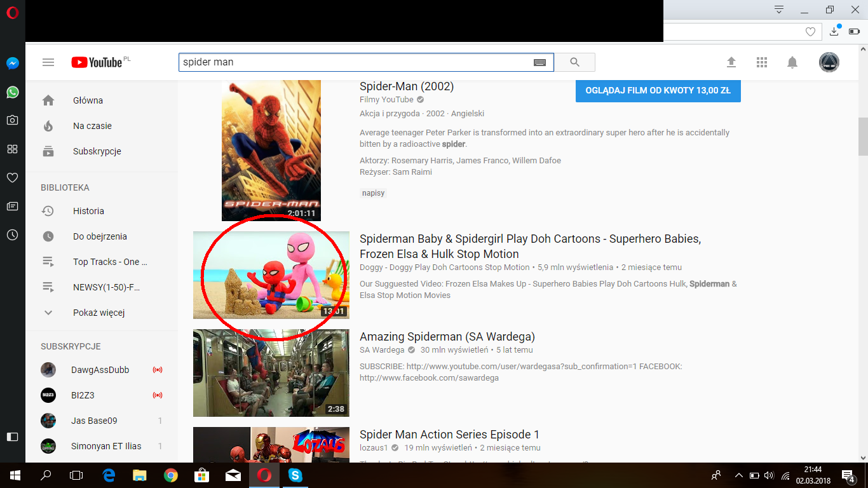Open YouTube notifications bell

(x=792, y=62)
